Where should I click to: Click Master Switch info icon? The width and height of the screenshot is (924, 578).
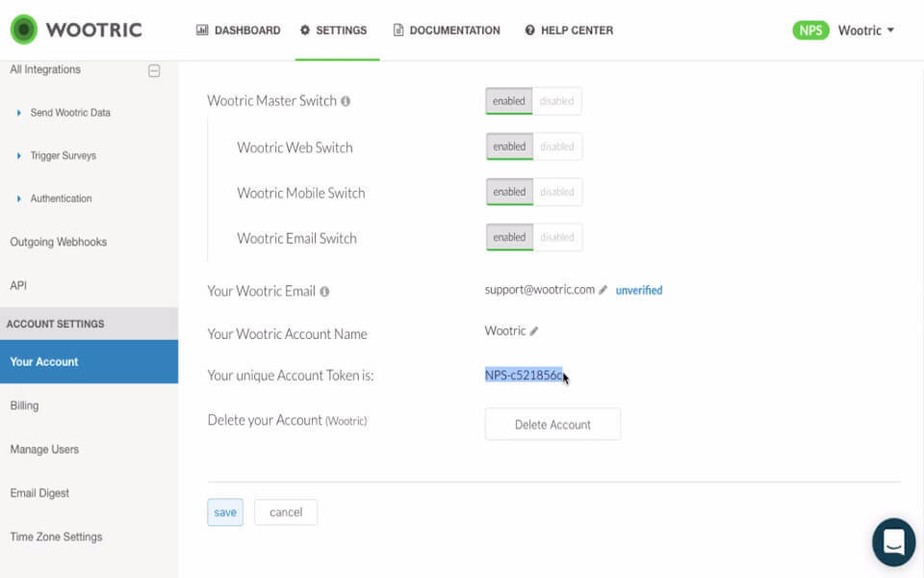[346, 101]
